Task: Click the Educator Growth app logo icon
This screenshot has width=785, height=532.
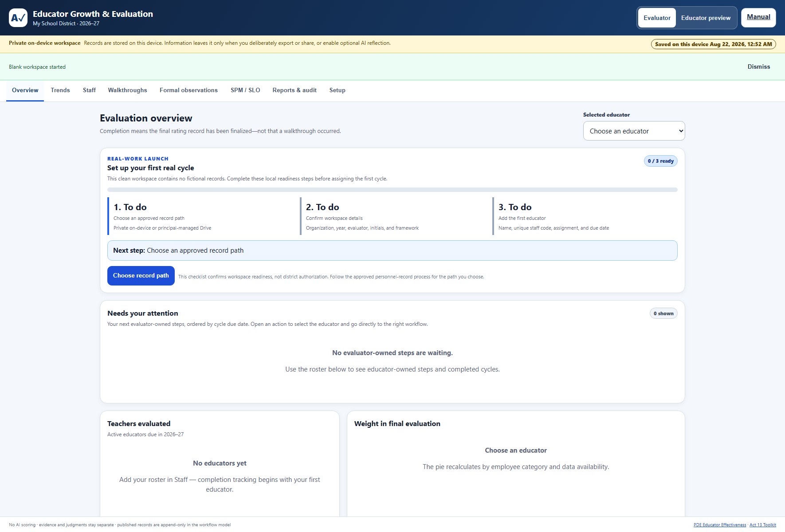Action: tap(18, 18)
